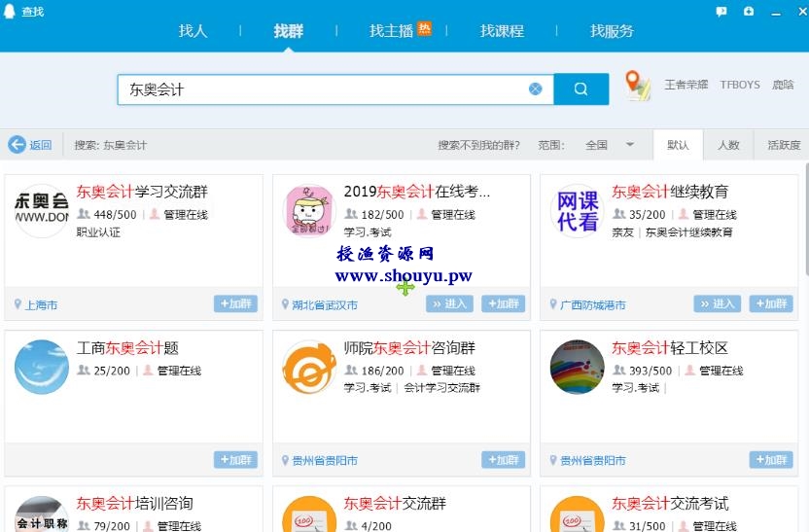Click the 东奥会计学习交流群 avatar

pos(41,210)
